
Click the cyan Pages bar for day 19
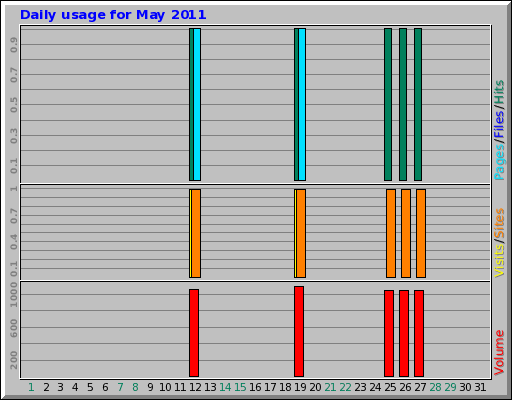pyautogui.click(x=302, y=104)
